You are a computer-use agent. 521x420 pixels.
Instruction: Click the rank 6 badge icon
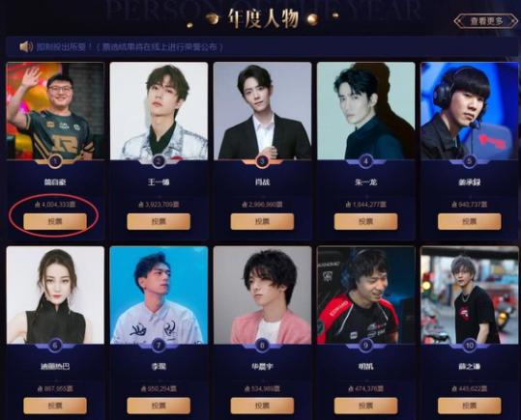[55, 346]
